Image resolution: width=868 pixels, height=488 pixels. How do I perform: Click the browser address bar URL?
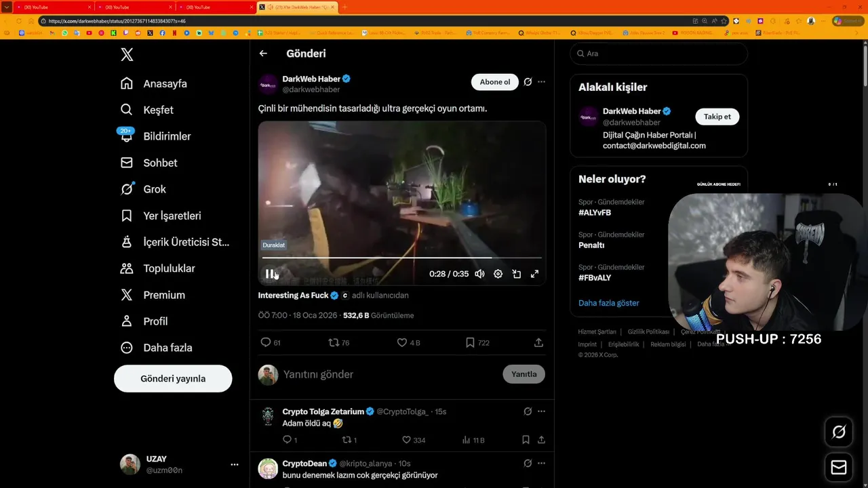click(x=117, y=21)
